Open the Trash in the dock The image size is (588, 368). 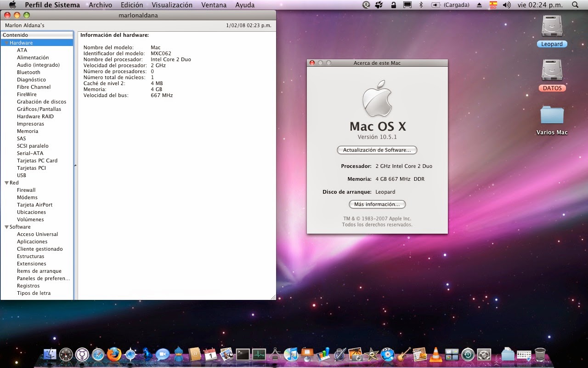pos(540,354)
